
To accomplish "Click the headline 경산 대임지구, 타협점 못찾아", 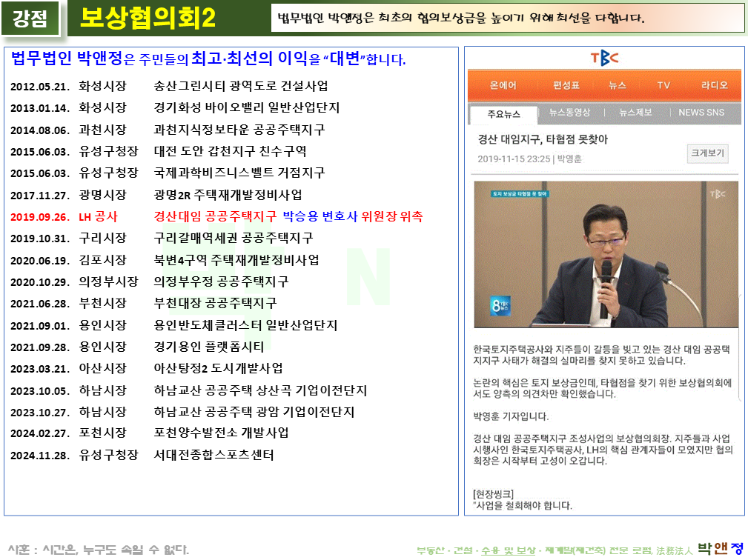I will point(543,140).
